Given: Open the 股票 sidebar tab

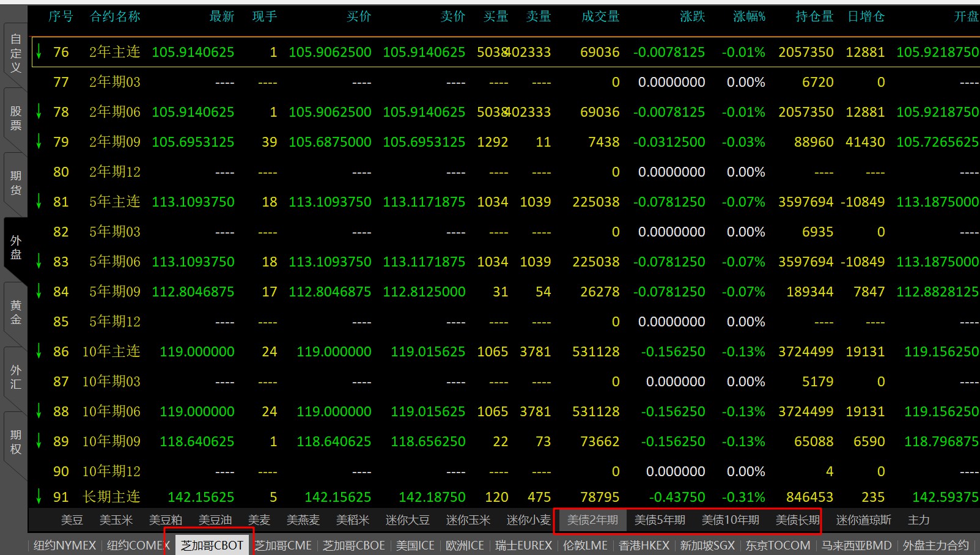Looking at the screenshot, I should pyautogui.click(x=16, y=119).
